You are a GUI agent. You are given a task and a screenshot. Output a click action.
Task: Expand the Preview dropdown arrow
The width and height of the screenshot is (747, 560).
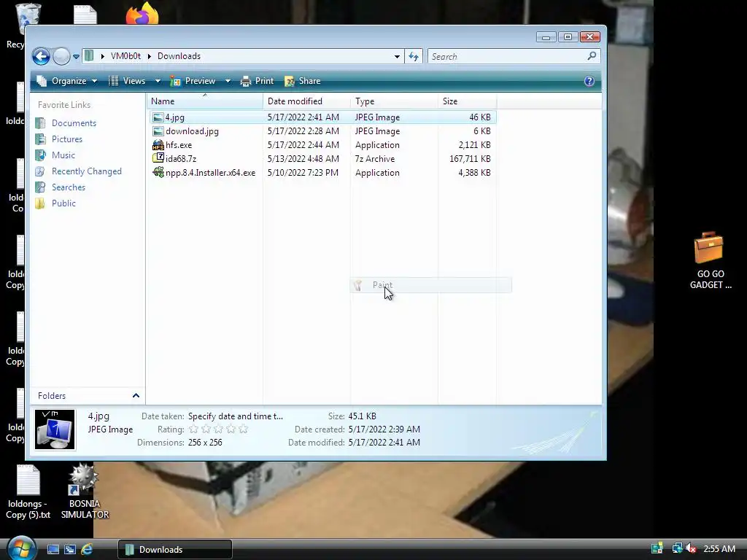pos(228,81)
